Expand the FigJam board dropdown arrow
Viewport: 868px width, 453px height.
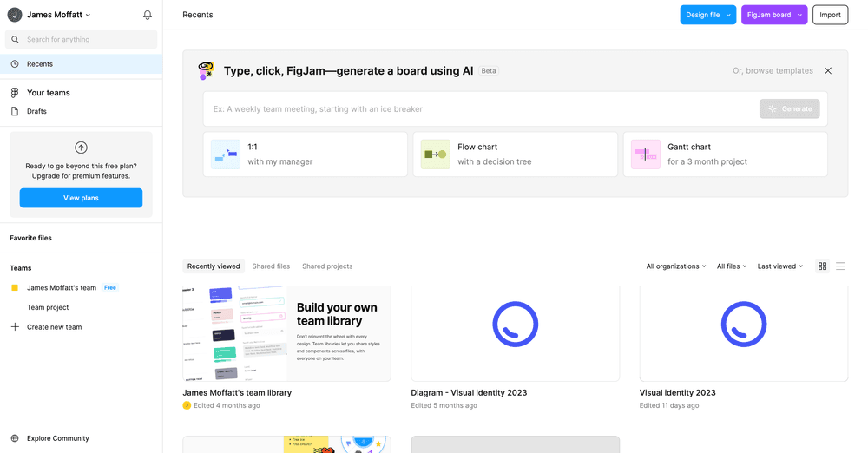799,15
